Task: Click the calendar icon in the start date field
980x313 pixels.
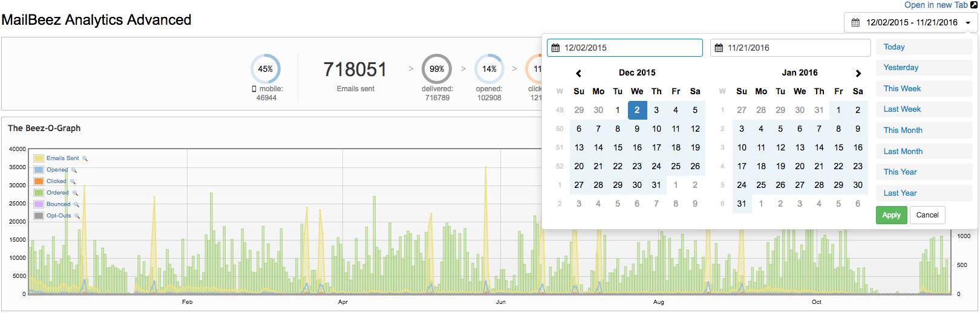Action: [x=555, y=48]
